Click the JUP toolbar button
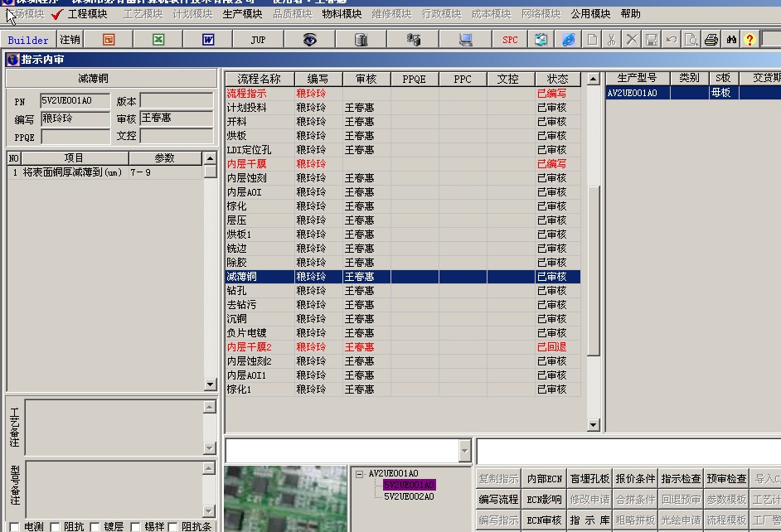 258,39
